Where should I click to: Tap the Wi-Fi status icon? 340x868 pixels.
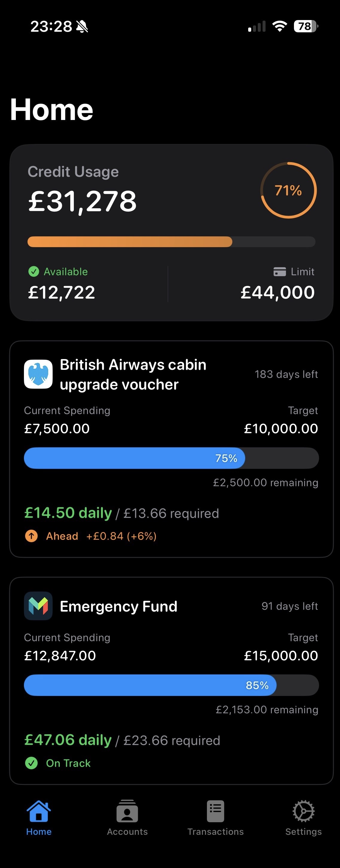pos(279,26)
